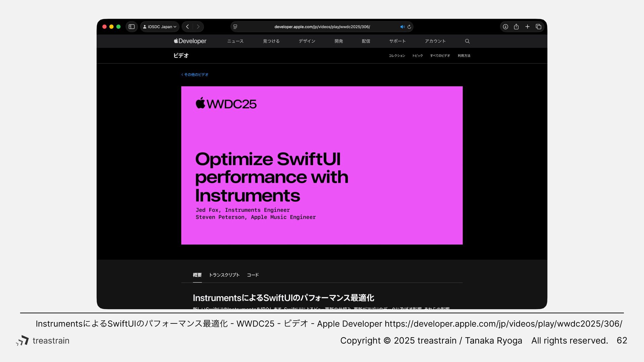
Task: Show tab overview icon
Action: [x=538, y=27]
